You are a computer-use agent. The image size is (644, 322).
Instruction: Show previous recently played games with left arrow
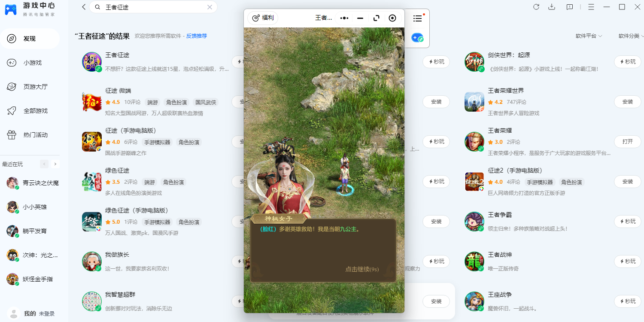click(44, 164)
